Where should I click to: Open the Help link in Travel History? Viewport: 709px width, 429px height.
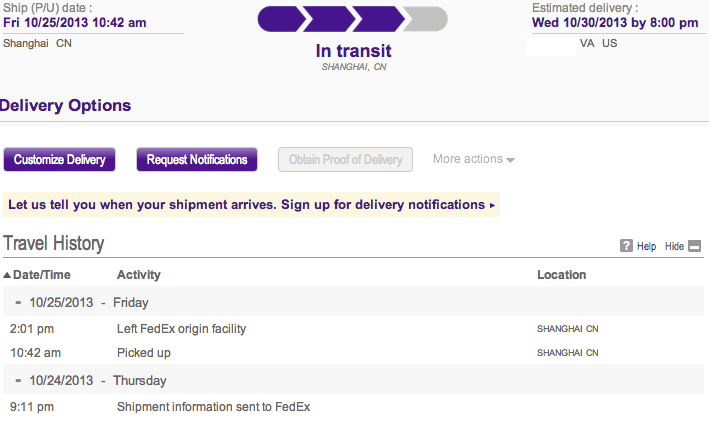click(x=646, y=245)
